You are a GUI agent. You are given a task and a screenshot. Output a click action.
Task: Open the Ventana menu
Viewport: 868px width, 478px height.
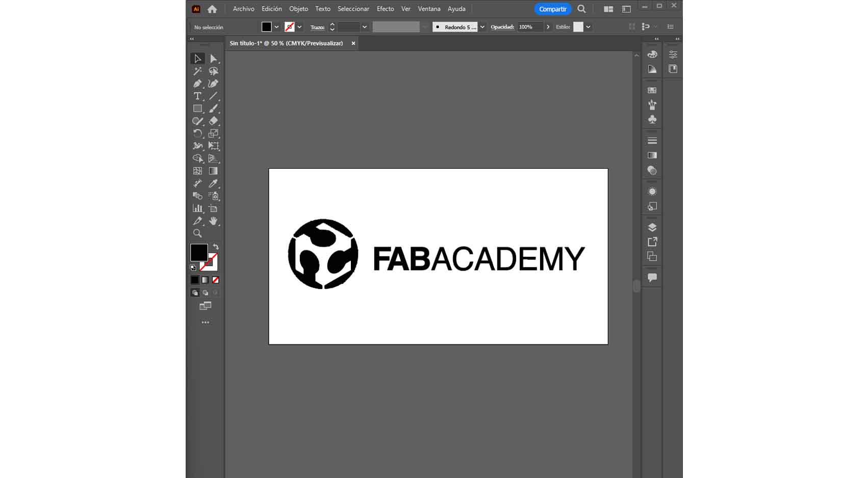pos(429,9)
